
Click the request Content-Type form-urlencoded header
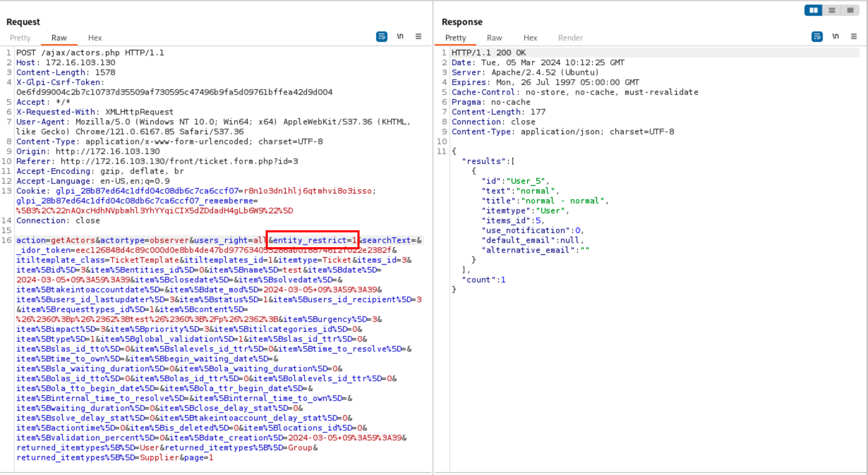point(169,141)
